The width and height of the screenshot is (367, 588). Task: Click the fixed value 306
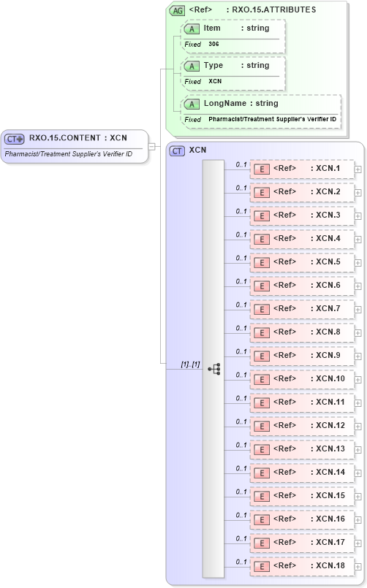click(x=213, y=45)
